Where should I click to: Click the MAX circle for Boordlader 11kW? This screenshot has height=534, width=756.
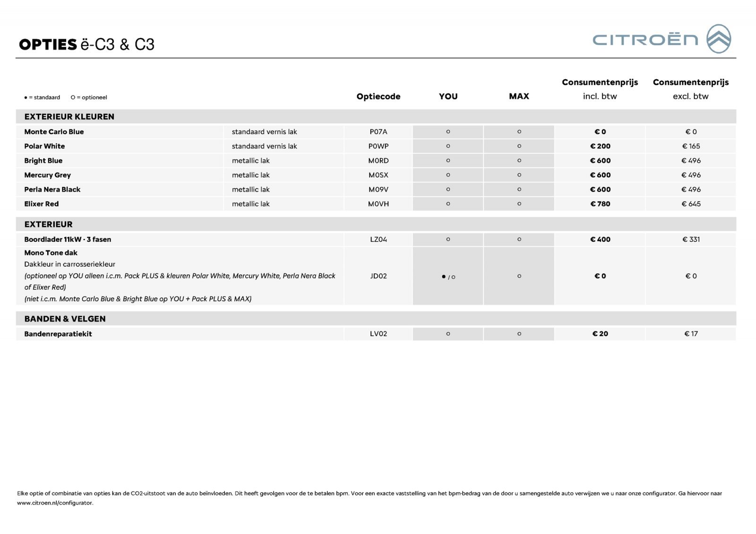519,239
